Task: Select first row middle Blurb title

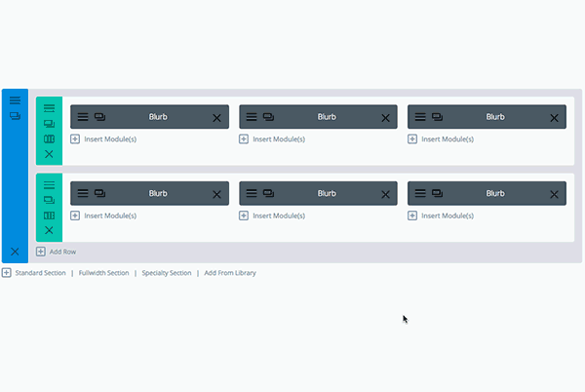Action: (327, 117)
